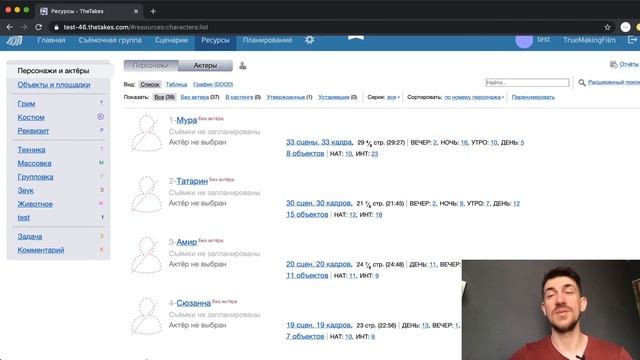Open Реквизит in sidebar
Viewport: 640px width, 360px height.
click(33, 131)
